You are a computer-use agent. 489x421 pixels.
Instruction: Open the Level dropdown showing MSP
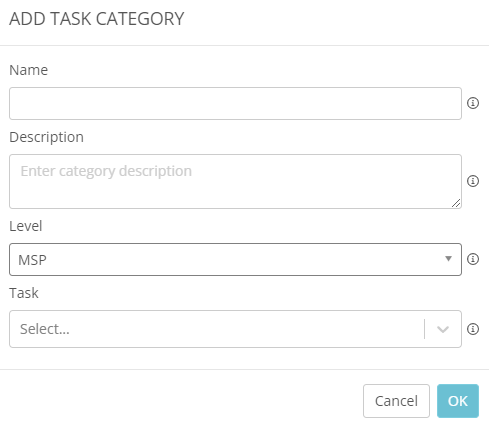[235, 259]
